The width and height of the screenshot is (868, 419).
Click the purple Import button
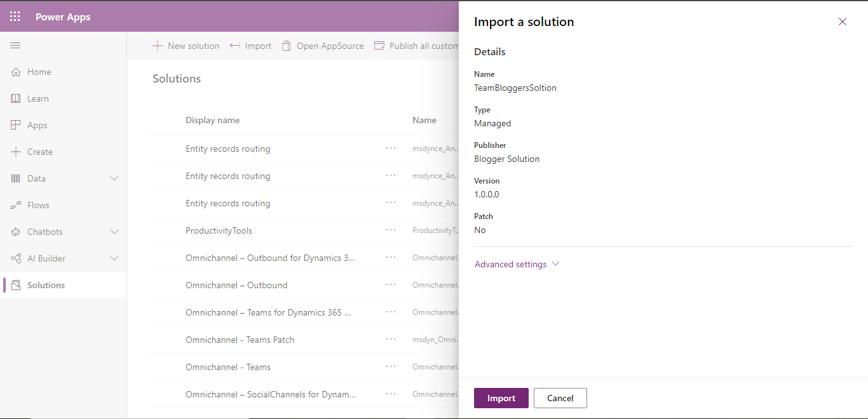coord(501,398)
